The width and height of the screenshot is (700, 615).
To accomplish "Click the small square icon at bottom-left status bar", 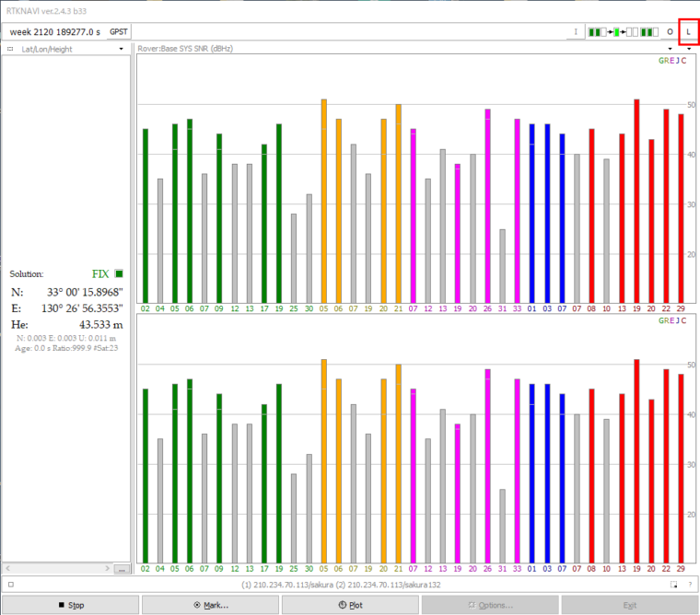I will pyautogui.click(x=10, y=585).
